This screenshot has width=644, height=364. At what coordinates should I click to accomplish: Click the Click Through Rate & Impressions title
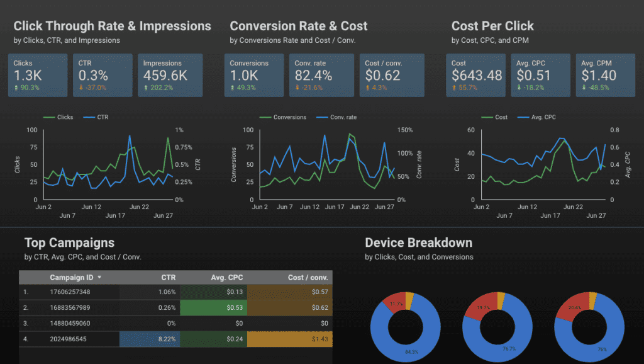coord(112,26)
